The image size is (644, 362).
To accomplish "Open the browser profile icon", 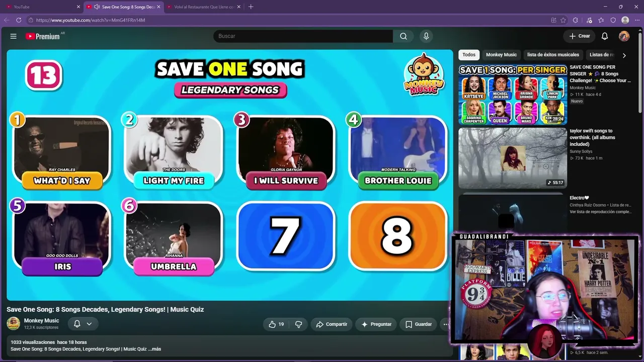I will point(625,20).
